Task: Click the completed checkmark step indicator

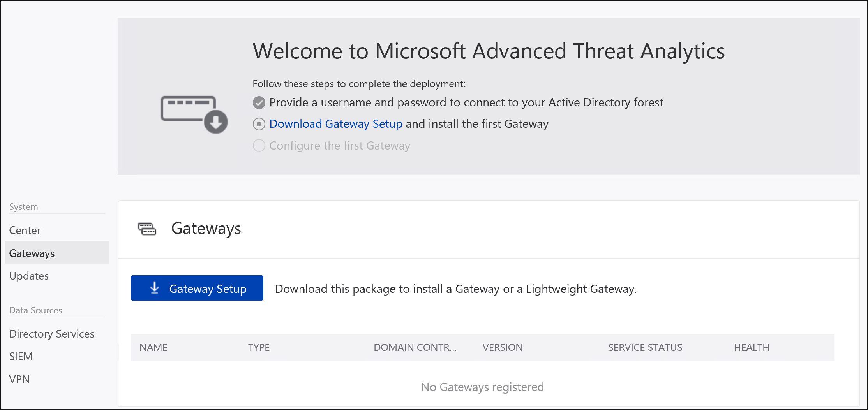Action: [x=259, y=102]
